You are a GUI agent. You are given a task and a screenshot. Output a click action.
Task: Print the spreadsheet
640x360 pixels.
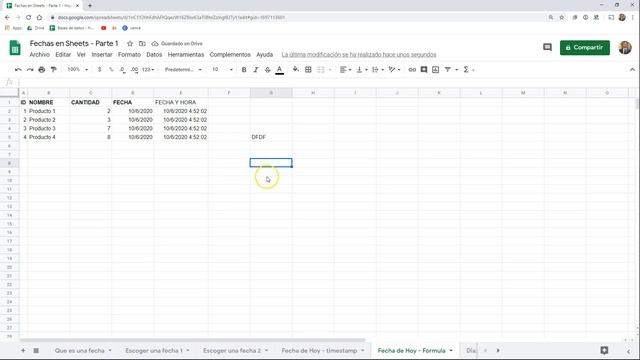[x=42, y=70]
